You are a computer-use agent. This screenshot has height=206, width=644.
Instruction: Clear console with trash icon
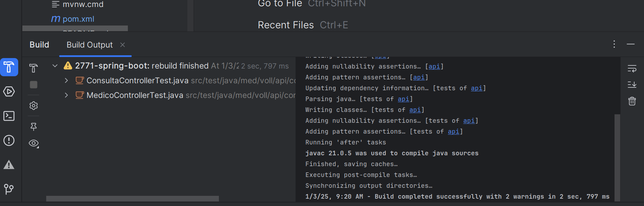632,101
